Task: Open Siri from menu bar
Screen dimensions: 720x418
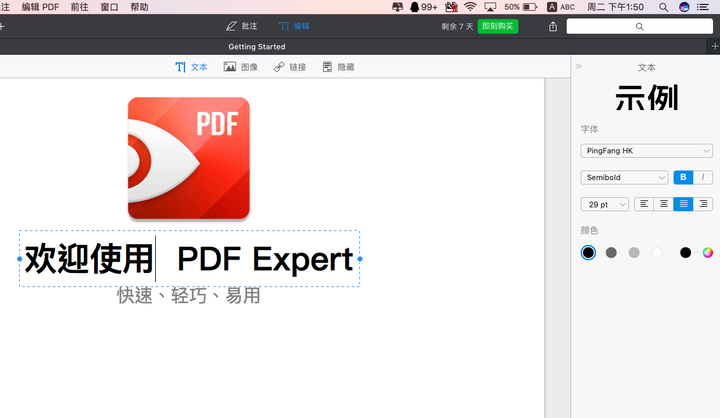Action: 684,7
